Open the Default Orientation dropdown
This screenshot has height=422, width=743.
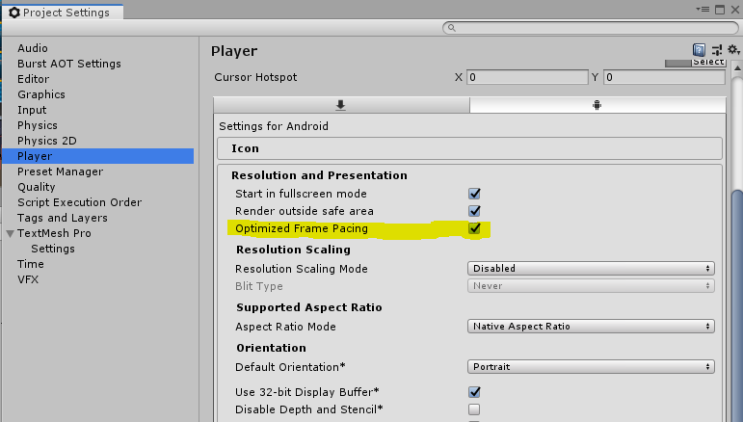click(x=590, y=367)
